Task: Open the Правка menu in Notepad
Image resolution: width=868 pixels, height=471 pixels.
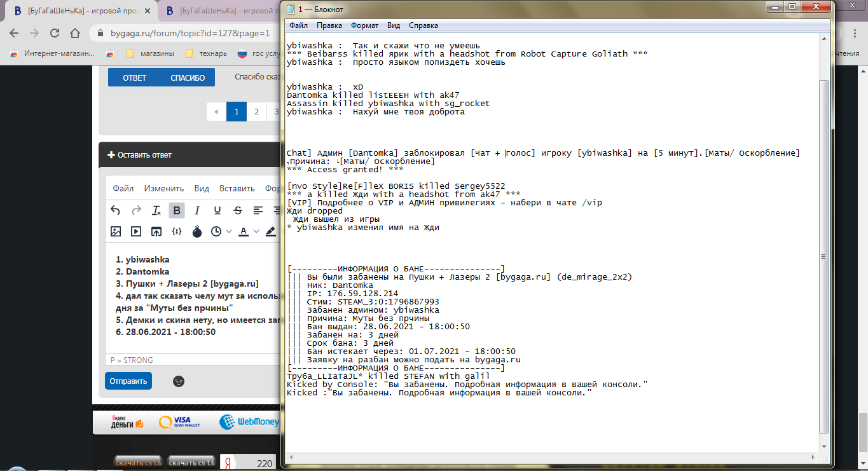Action: [329, 25]
